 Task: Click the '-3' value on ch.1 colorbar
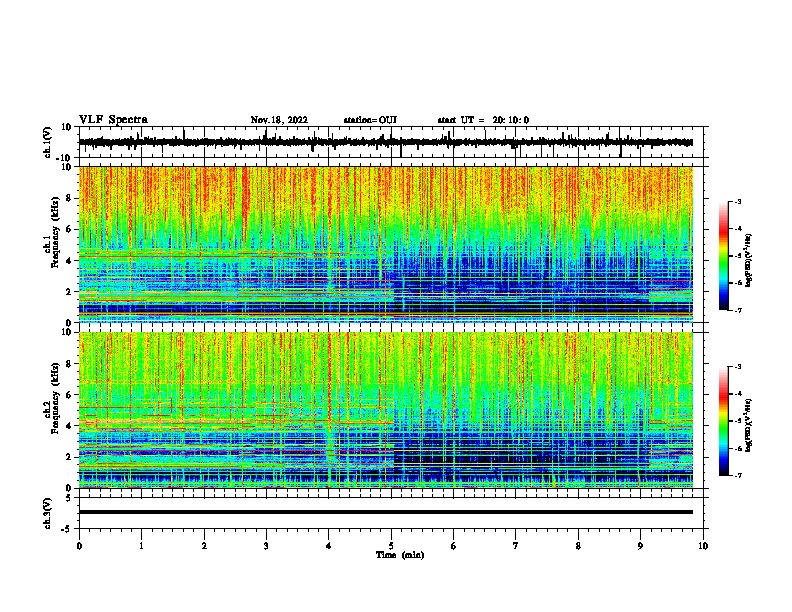[x=738, y=201]
